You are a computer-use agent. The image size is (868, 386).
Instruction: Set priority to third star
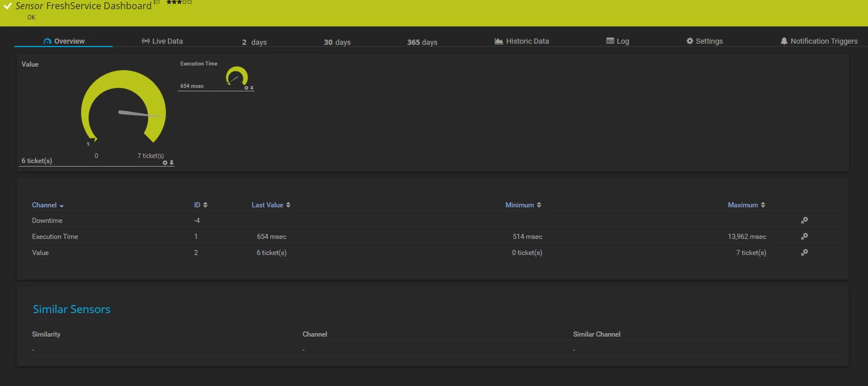tap(179, 2)
